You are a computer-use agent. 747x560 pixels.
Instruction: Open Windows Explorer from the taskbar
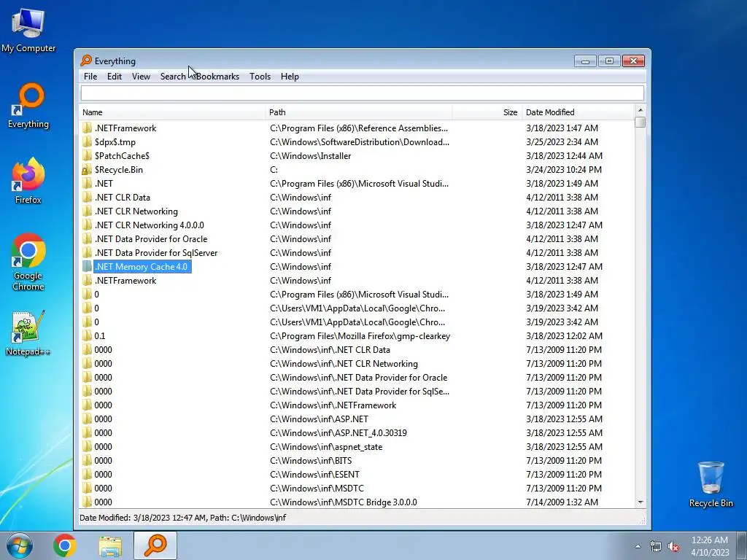[110, 545]
